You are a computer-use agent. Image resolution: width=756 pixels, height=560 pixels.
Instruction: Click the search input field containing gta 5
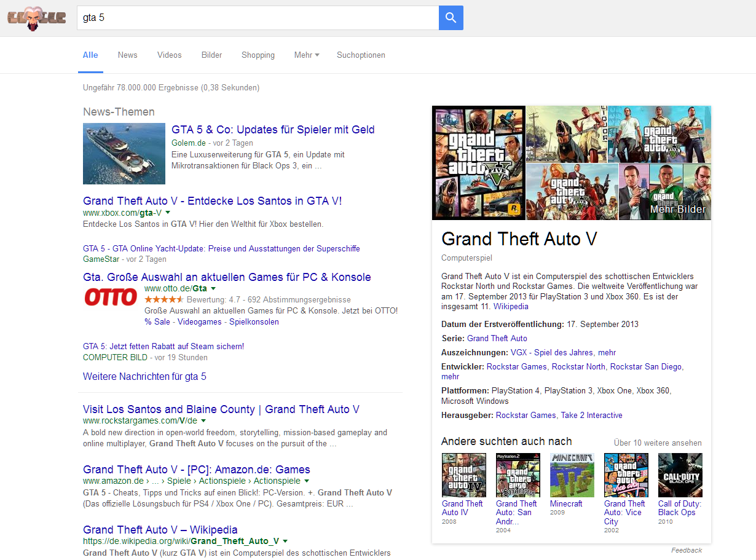point(258,18)
